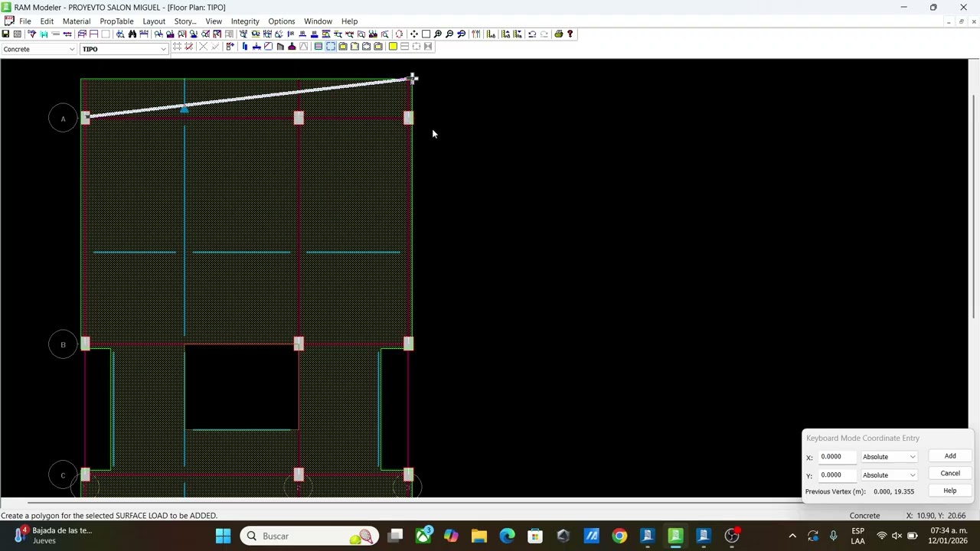
Task: Click the Add button in coordinate entry
Action: pos(950,456)
